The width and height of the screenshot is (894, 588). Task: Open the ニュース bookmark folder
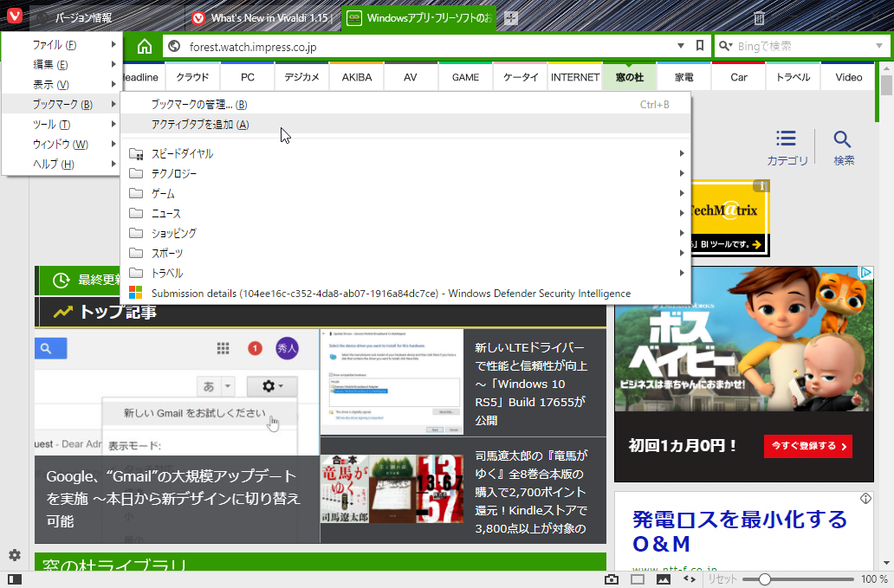(x=405, y=213)
